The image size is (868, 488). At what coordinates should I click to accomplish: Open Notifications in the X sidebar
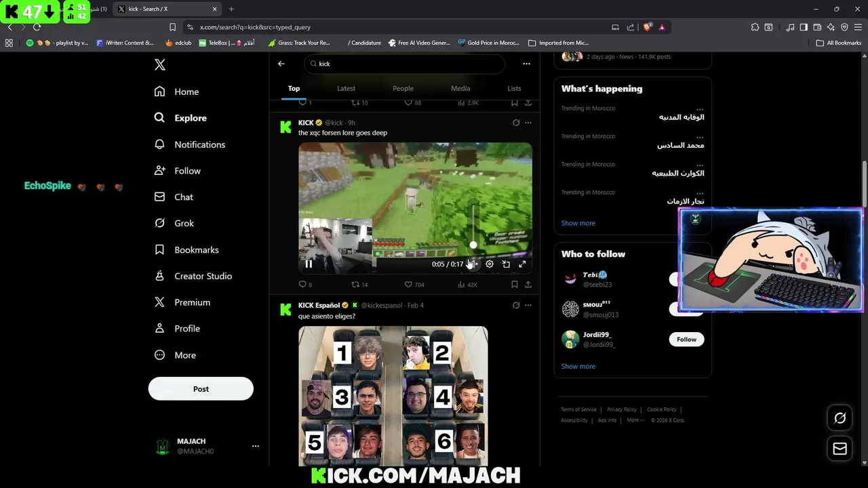click(x=189, y=144)
